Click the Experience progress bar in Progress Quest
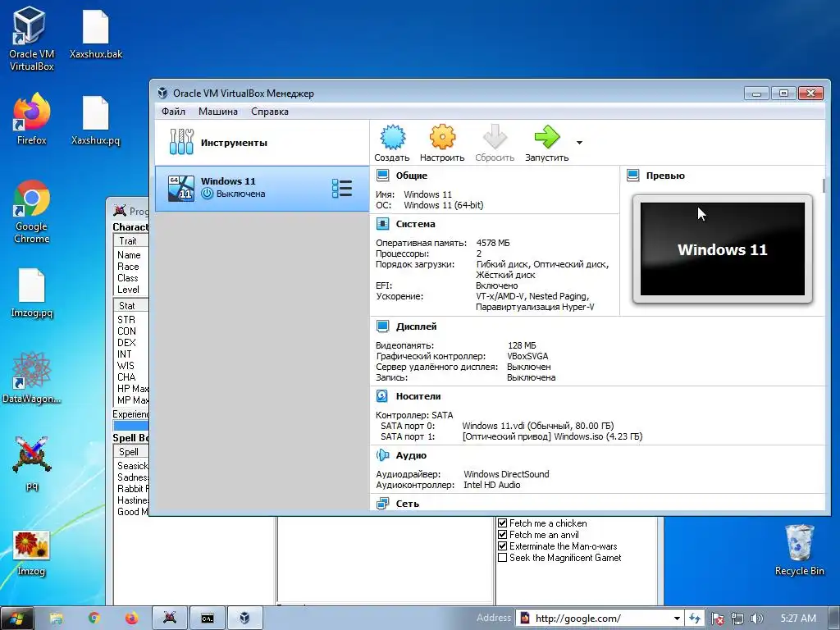This screenshot has width=840, height=630. [x=131, y=426]
